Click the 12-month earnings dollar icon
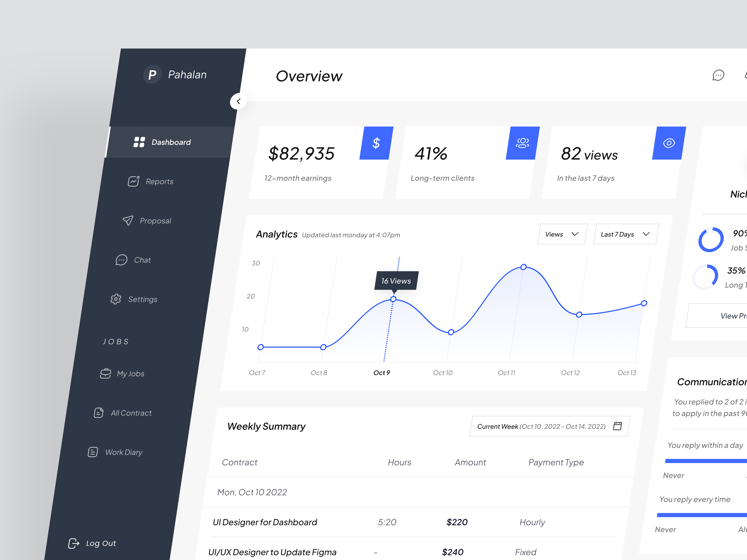The width and height of the screenshot is (747, 560). coord(375,143)
